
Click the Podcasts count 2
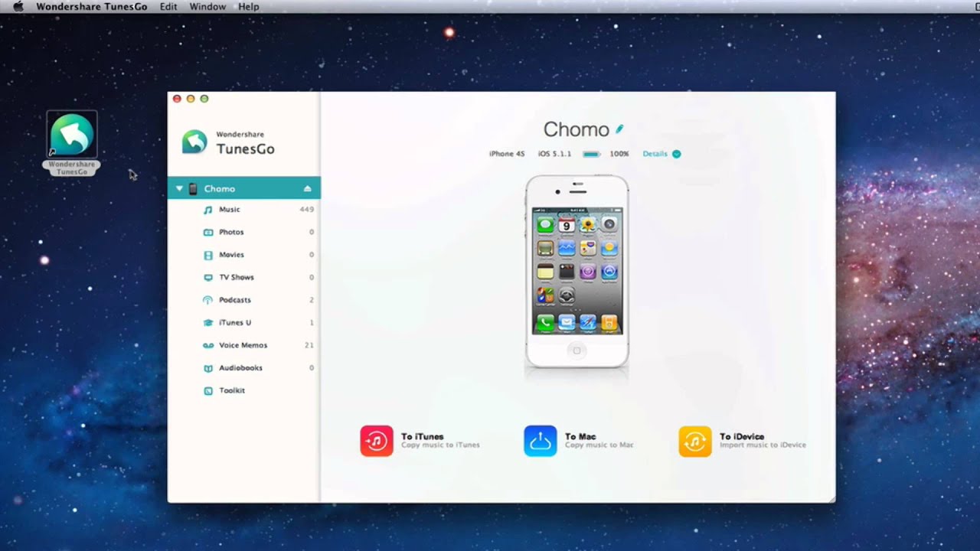click(x=312, y=300)
